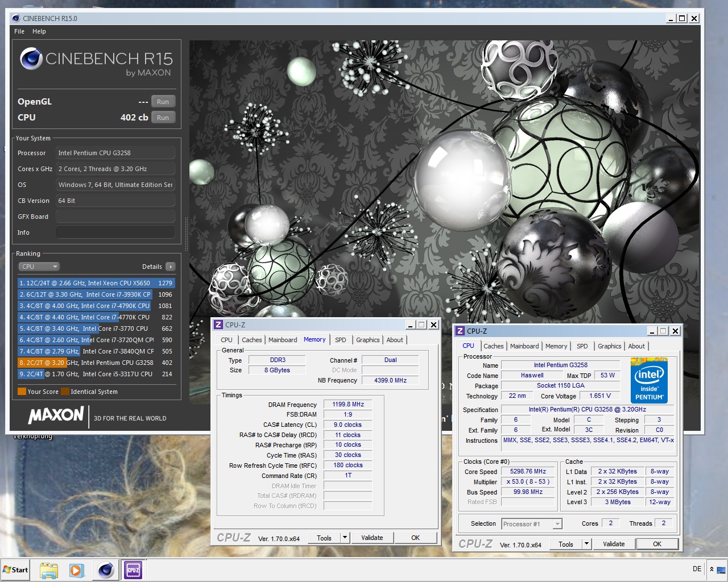This screenshot has width=728, height=582.
Task: Click Validate in processor CPU-Z window
Action: [x=614, y=544]
